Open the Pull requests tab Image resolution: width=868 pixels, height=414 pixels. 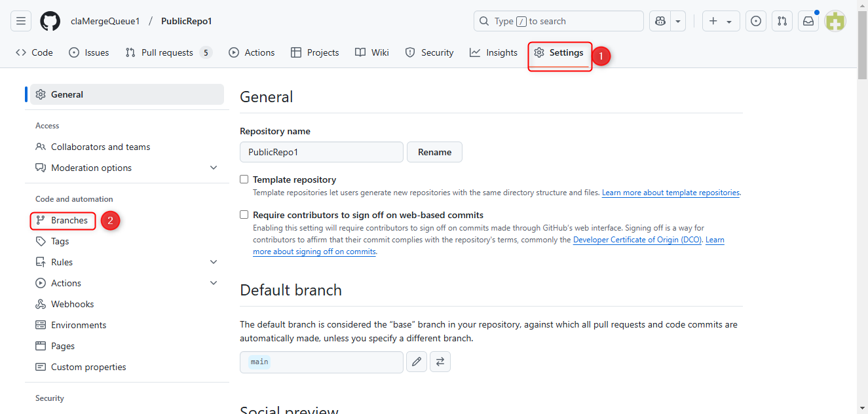168,52
